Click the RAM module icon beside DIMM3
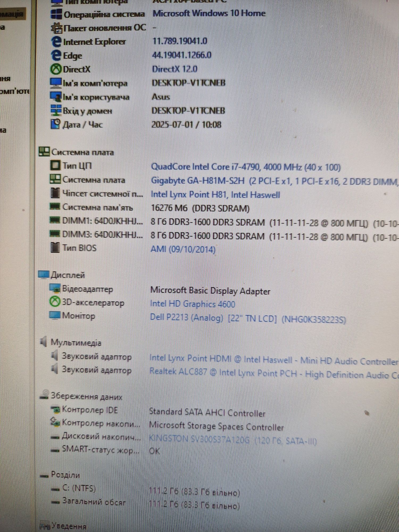 tap(55, 234)
